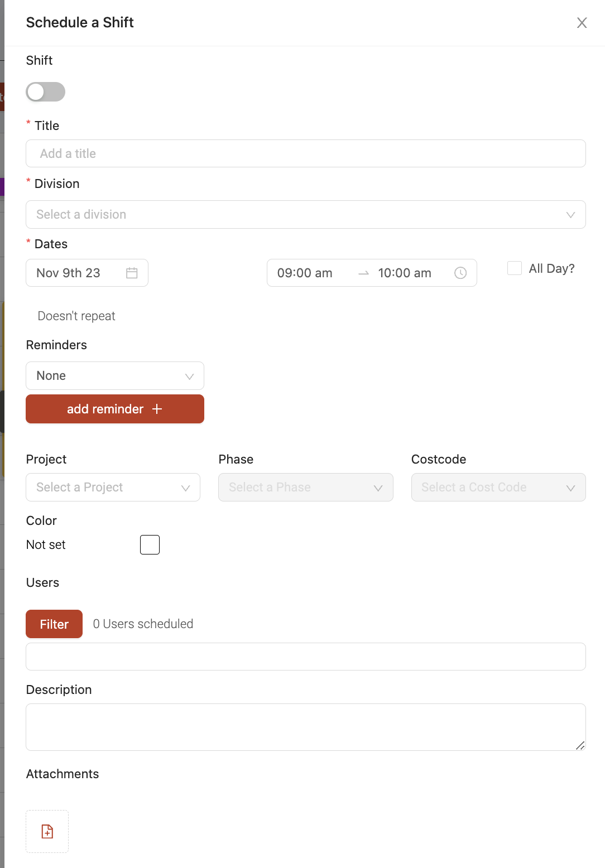Expand the Reminders None dropdown
Viewport: 605px width, 868px height.
click(115, 376)
